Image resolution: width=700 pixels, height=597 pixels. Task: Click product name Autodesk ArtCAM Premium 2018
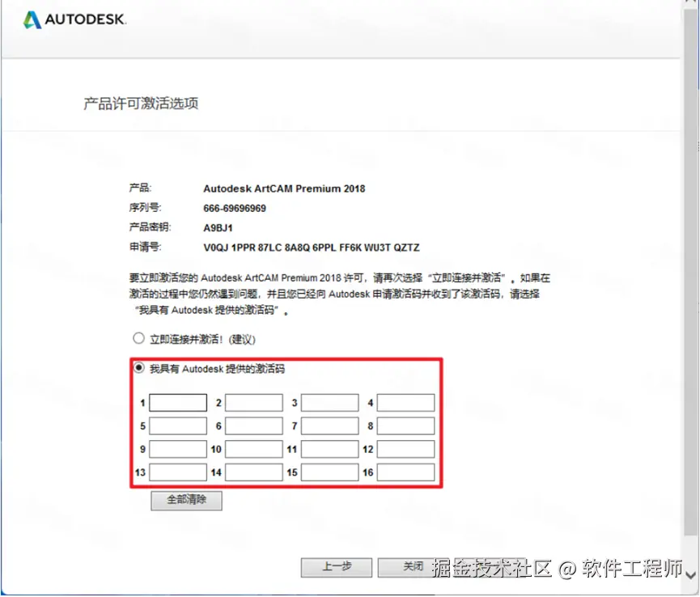click(284, 188)
